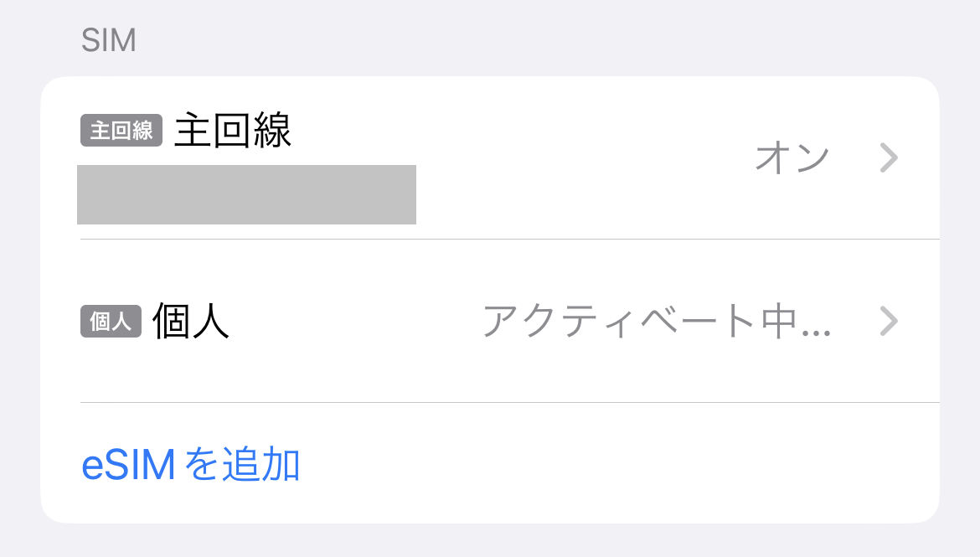This screenshot has height=557, width=980.
Task: Open the 主回線 line settings chevron
Action: coord(889,157)
